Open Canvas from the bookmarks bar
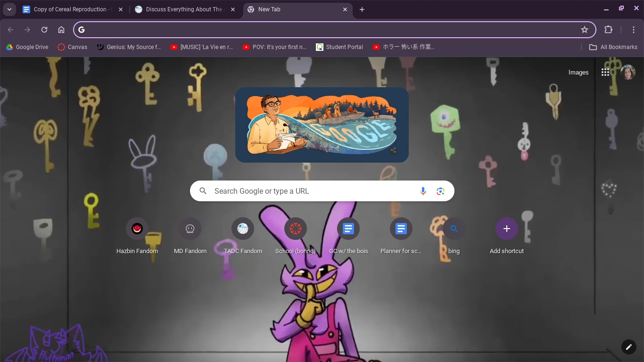Screen dimensions: 644x362 (72, 47)
